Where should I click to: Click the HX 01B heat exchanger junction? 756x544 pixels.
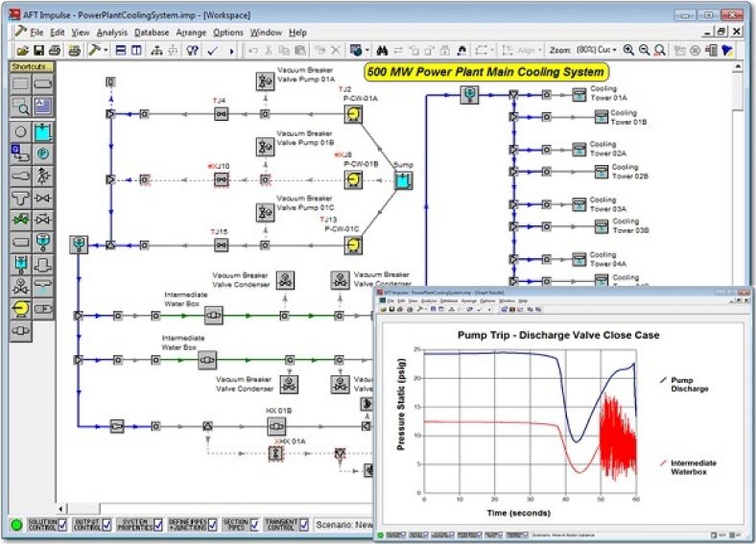point(276,426)
